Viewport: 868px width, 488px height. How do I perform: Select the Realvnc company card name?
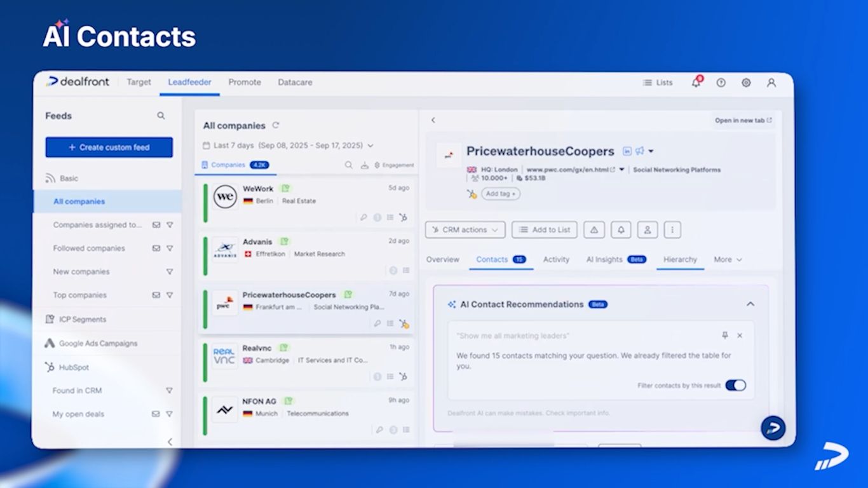click(x=257, y=348)
